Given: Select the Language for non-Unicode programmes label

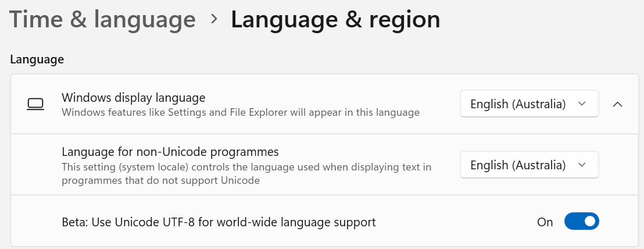Looking at the screenshot, I should 170,152.
